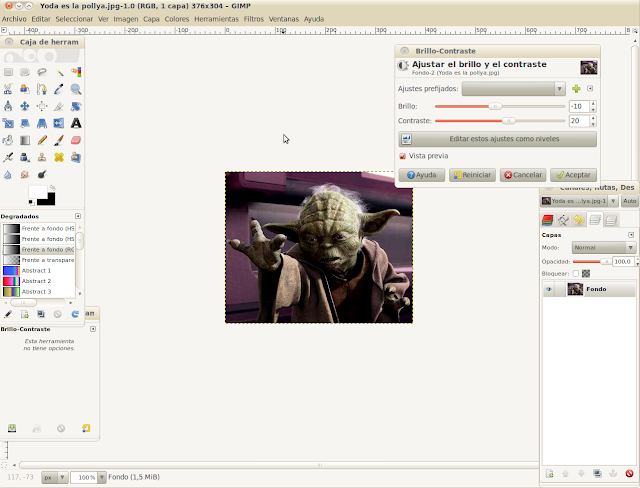Select the Perspective Clone tool
This screenshot has width=640, height=488.
76,157
